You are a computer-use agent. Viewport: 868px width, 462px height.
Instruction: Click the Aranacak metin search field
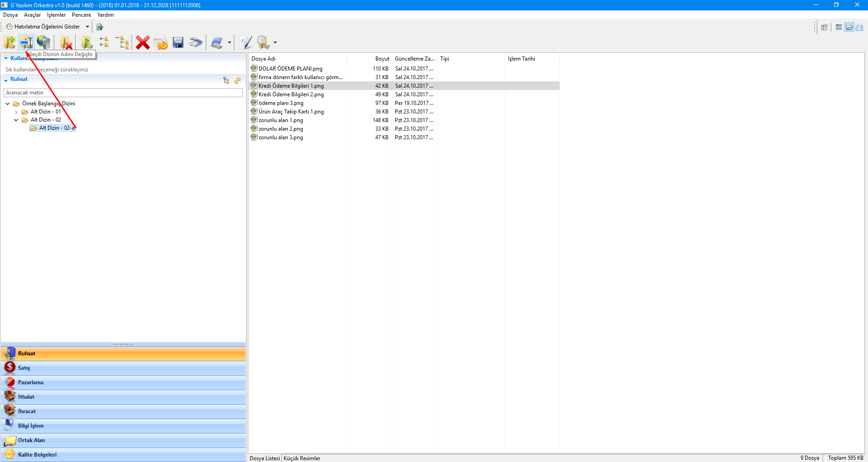pyautogui.click(x=123, y=93)
